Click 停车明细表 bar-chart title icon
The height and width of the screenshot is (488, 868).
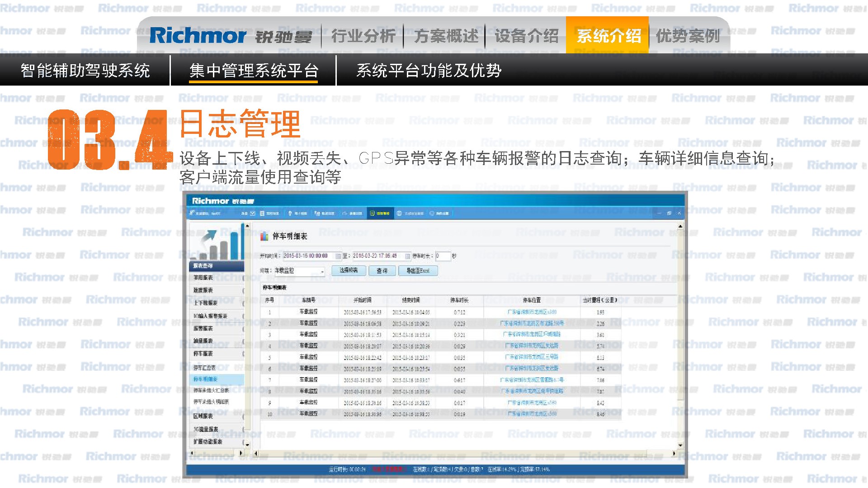pyautogui.click(x=265, y=236)
